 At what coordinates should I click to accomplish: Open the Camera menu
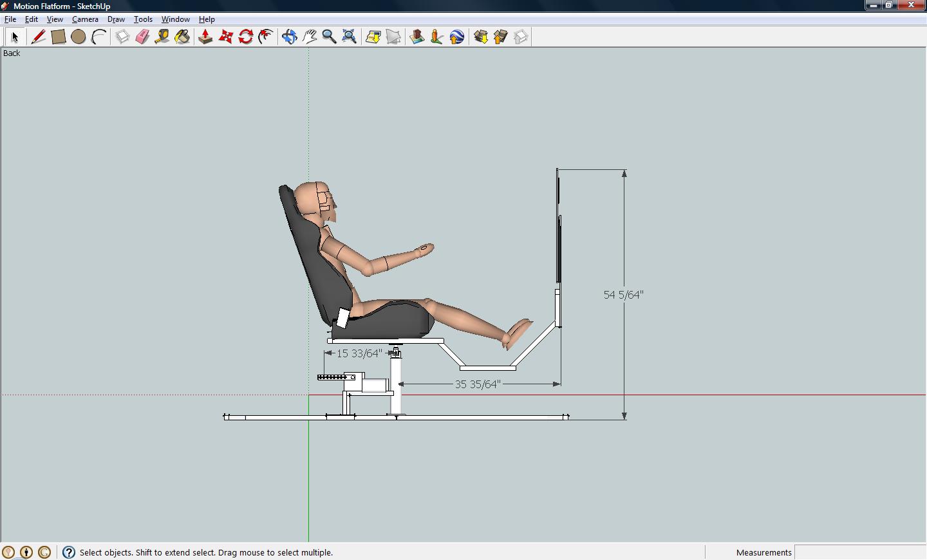(x=85, y=19)
